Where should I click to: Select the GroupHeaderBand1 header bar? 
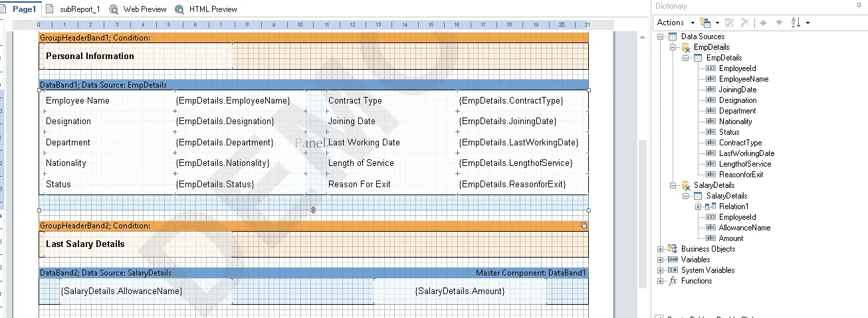[x=314, y=38]
